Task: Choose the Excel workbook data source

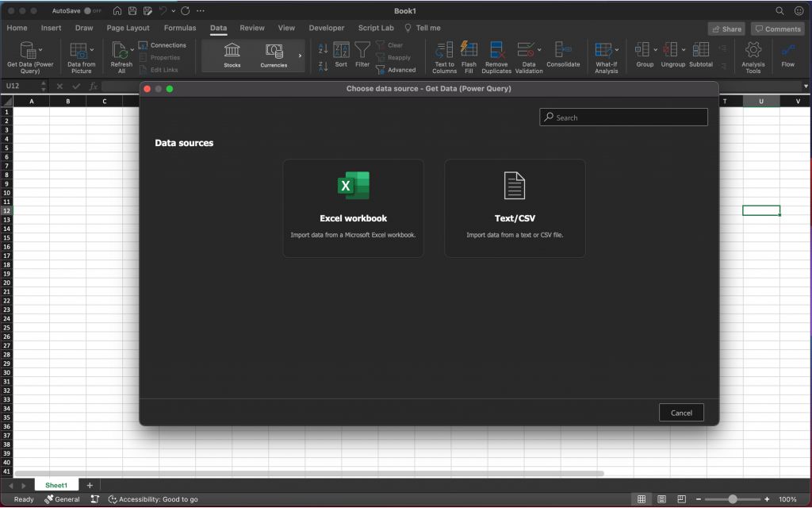Action: (353, 208)
